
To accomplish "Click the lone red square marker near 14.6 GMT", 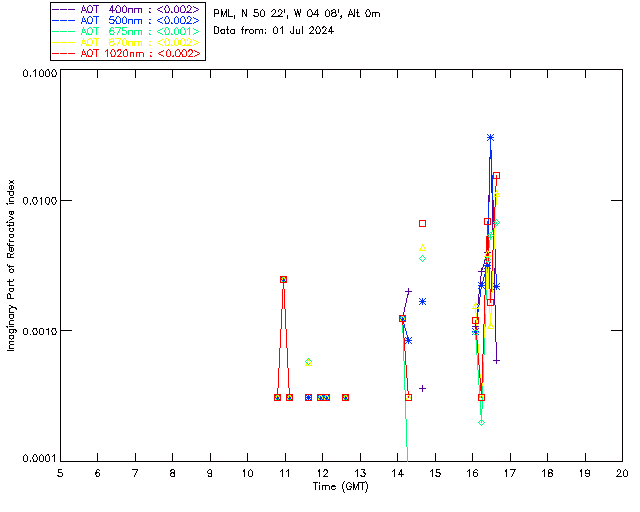I will point(422,223).
